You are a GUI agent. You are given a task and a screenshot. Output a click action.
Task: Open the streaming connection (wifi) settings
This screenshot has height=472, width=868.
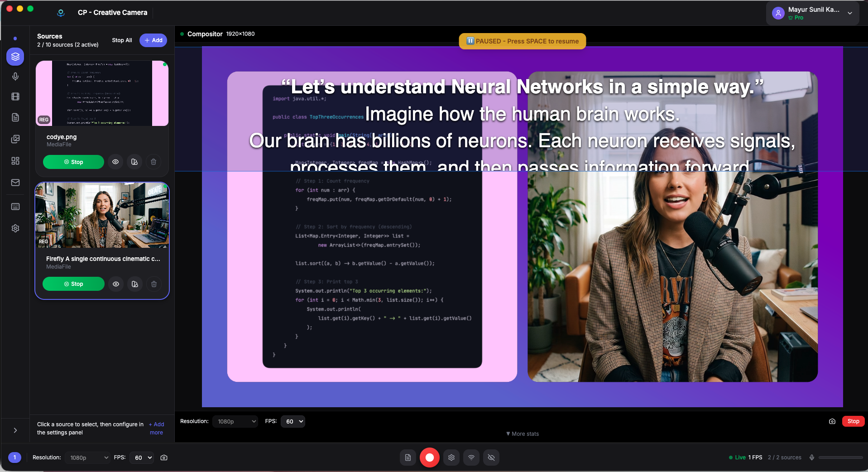point(471,458)
